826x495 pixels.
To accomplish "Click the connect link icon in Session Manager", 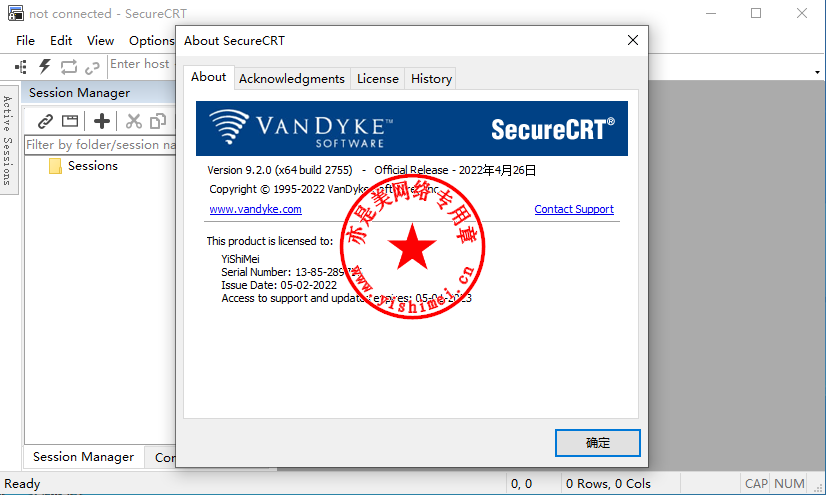I will 45,121.
